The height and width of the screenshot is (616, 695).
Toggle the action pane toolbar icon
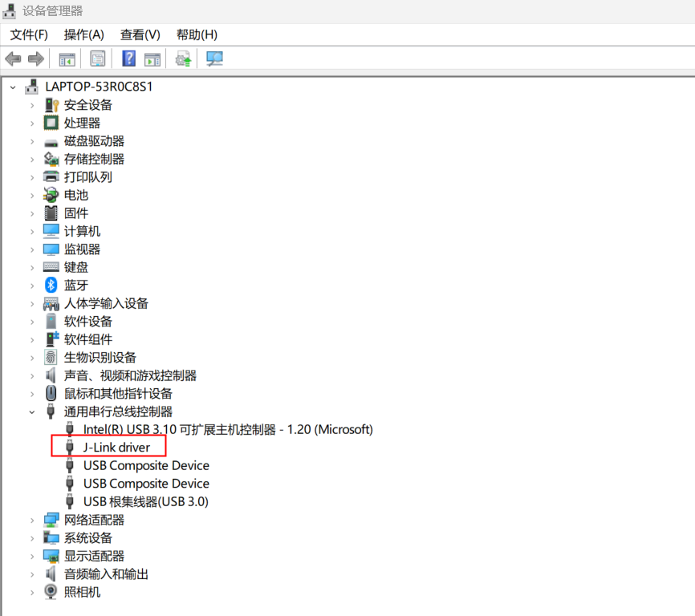152,59
